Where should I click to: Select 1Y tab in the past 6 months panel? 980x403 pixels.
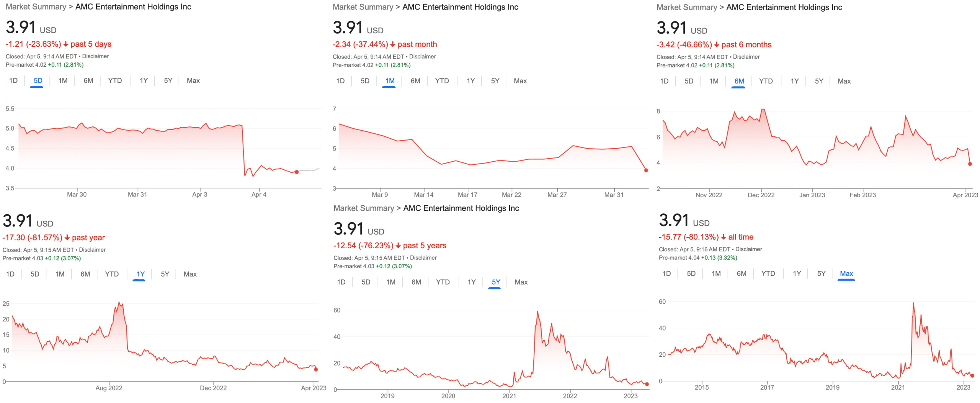click(794, 81)
